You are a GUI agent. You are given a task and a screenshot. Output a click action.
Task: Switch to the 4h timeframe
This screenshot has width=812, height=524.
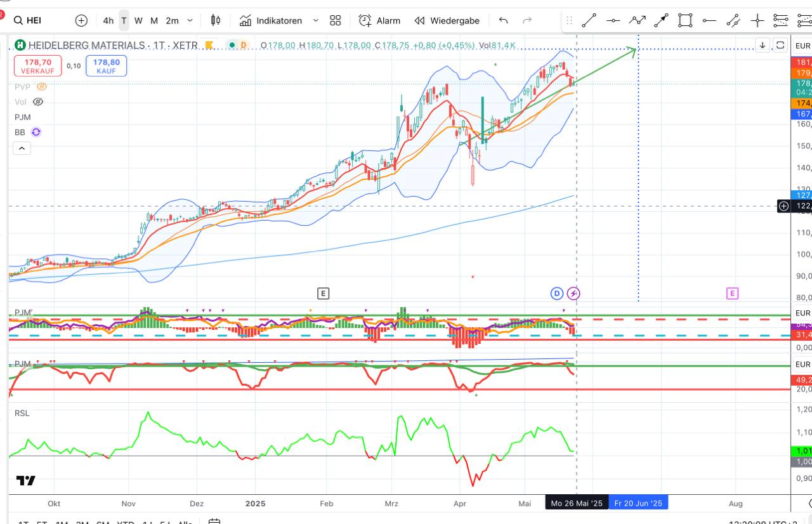[x=108, y=20]
